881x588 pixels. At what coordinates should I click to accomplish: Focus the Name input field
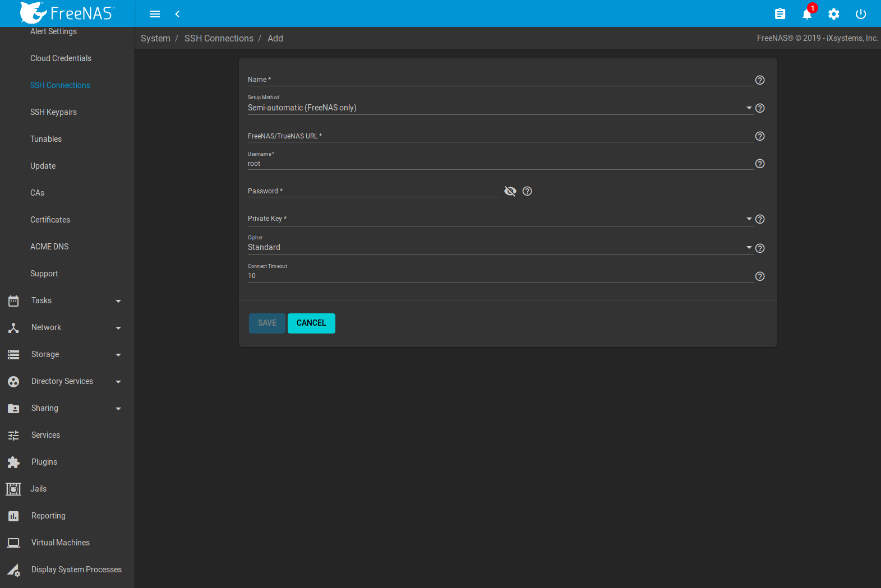click(x=501, y=80)
